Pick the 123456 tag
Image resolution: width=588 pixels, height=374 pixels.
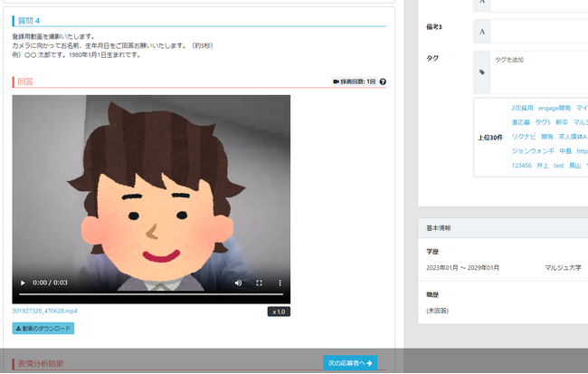click(521, 166)
